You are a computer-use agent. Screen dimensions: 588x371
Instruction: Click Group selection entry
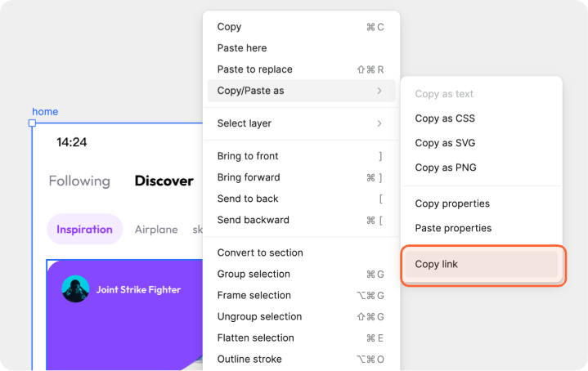pyautogui.click(x=254, y=274)
